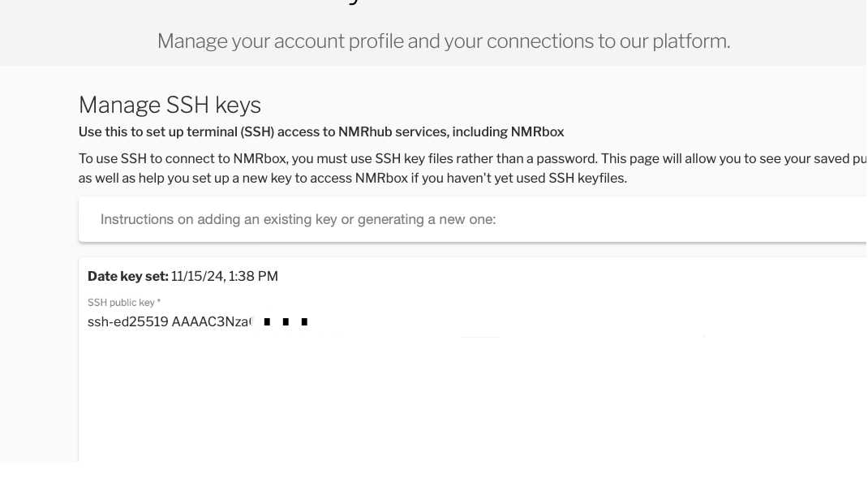Click the 'AAAAC3Nza' key string portion
Viewport: 868px width, 487px height.
coord(211,322)
